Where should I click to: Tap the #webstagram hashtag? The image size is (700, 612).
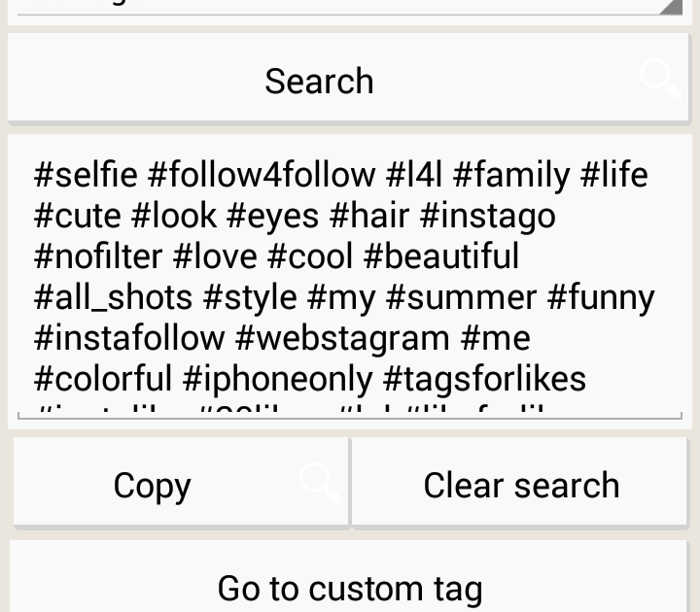tap(342, 338)
